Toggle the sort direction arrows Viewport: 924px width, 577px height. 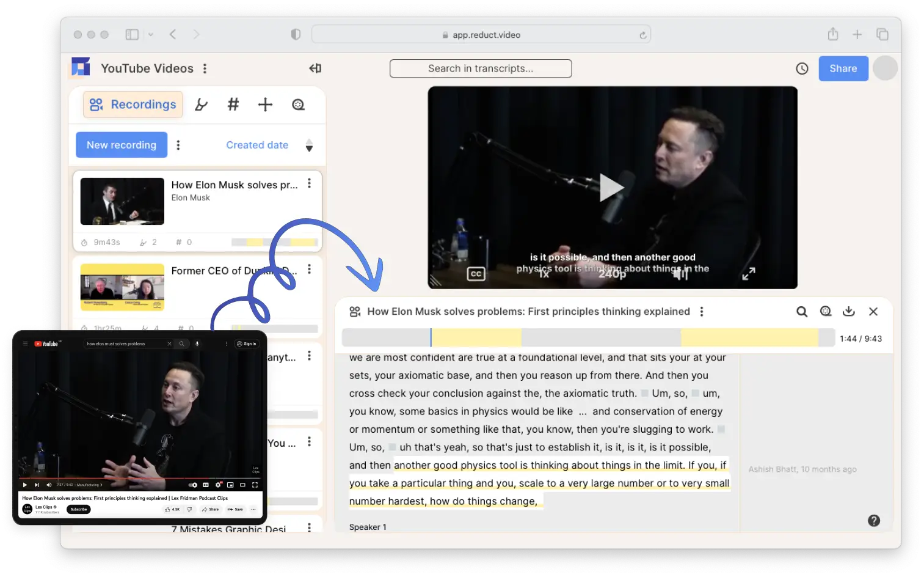pos(309,145)
